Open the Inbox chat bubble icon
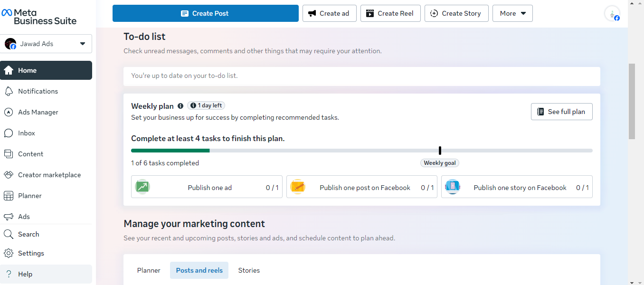 [9, 133]
